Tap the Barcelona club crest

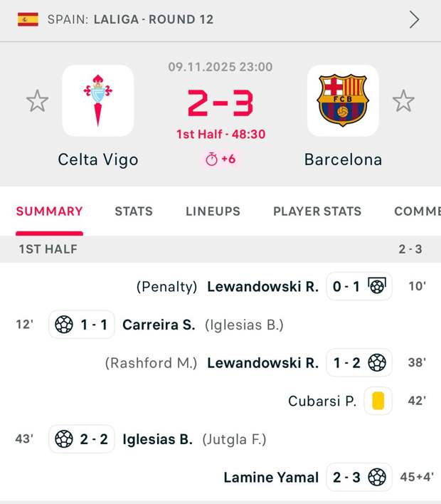point(343,100)
